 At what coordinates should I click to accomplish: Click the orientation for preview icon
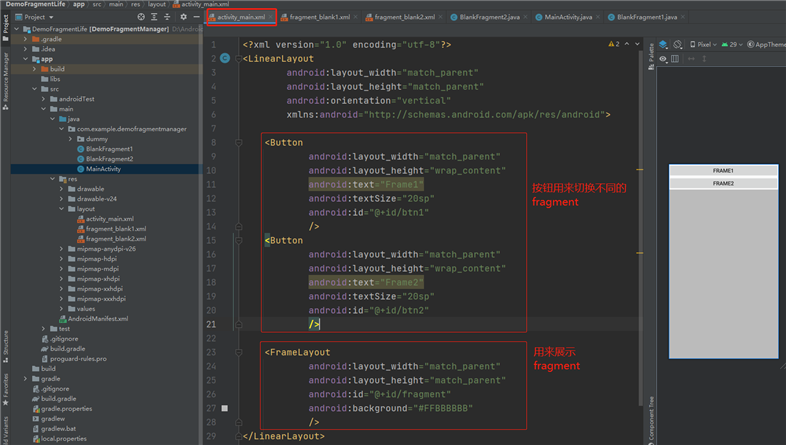pyautogui.click(x=678, y=45)
